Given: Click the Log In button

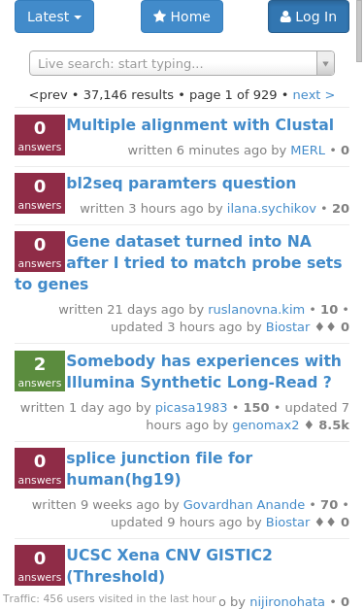Looking at the screenshot, I should click(309, 17).
